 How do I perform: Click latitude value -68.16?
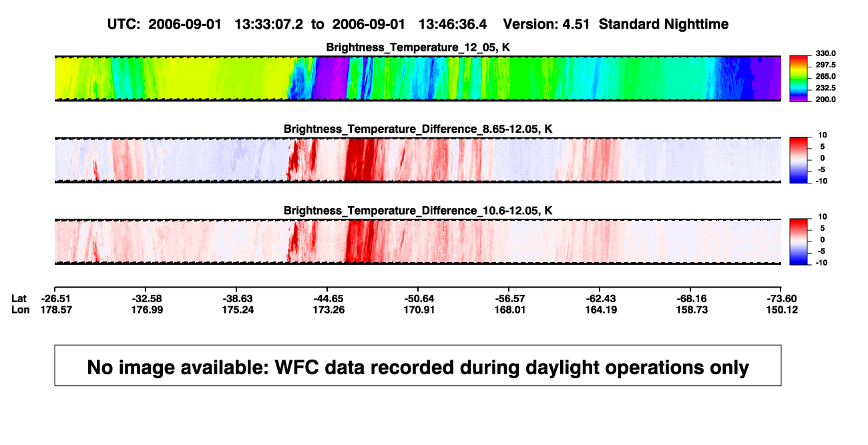pos(691,298)
